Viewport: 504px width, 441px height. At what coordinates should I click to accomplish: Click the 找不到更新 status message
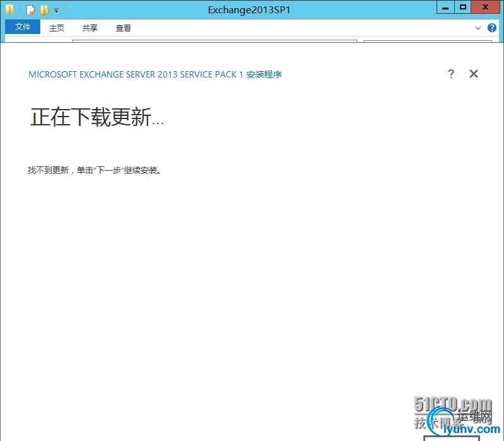coord(94,170)
